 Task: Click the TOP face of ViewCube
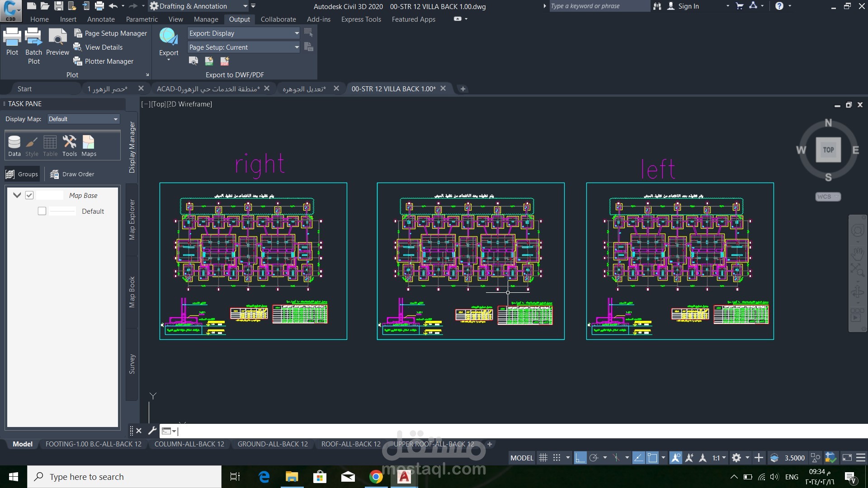[x=828, y=150]
